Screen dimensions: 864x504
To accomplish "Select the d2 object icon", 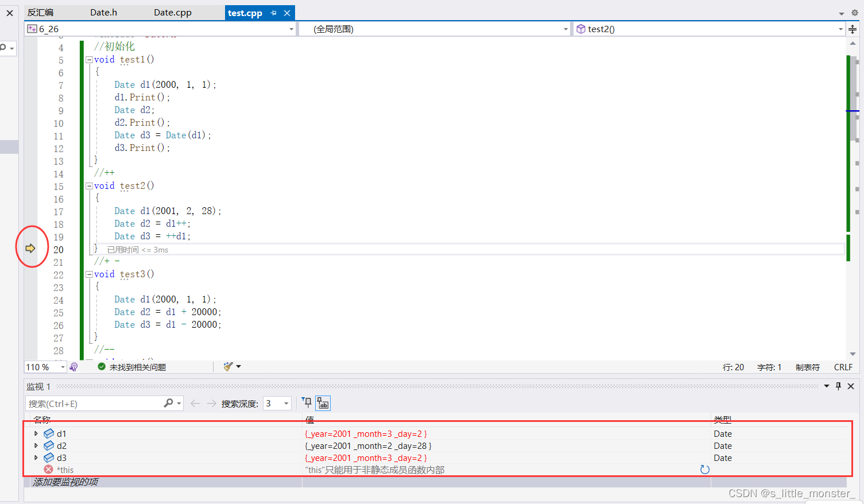I will click(49, 446).
